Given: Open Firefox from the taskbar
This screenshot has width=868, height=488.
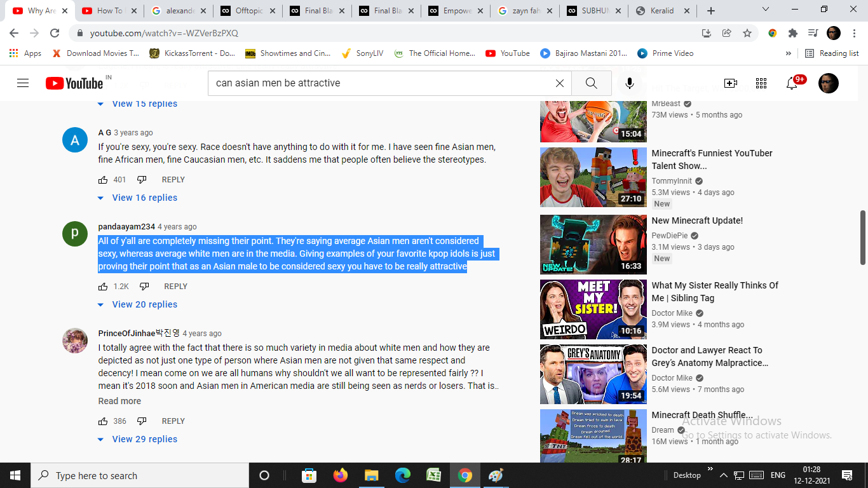Looking at the screenshot, I should [341, 475].
